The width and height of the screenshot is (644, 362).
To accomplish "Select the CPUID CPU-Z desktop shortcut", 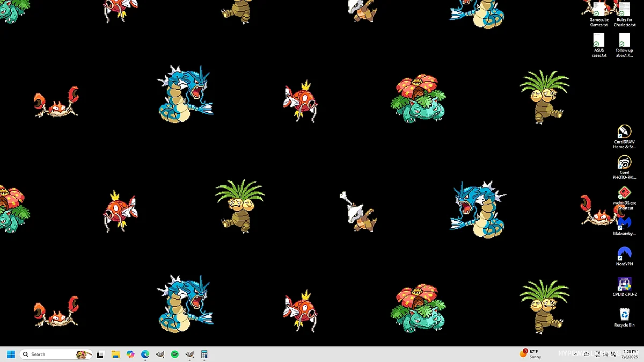I will (x=624, y=287).
